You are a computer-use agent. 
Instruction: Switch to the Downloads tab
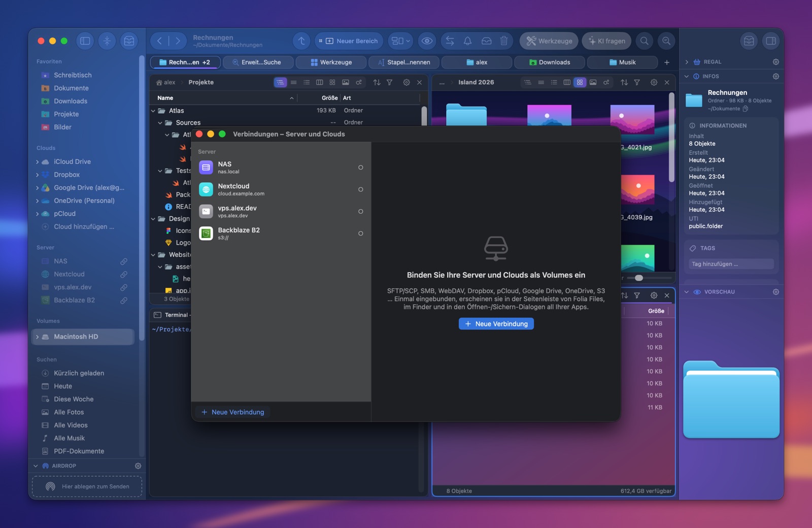tap(549, 62)
